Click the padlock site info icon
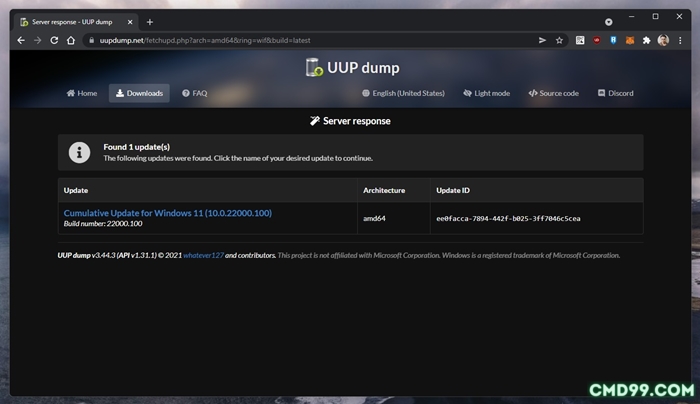The height and width of the screenshot is (404, 700). point(91,40)
